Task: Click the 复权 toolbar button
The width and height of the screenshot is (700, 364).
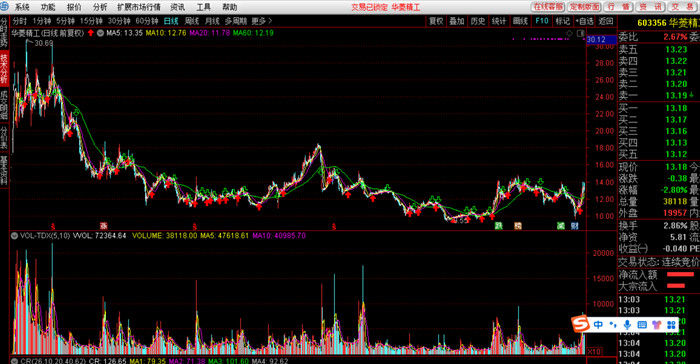Action: click(x=436, y=21)
